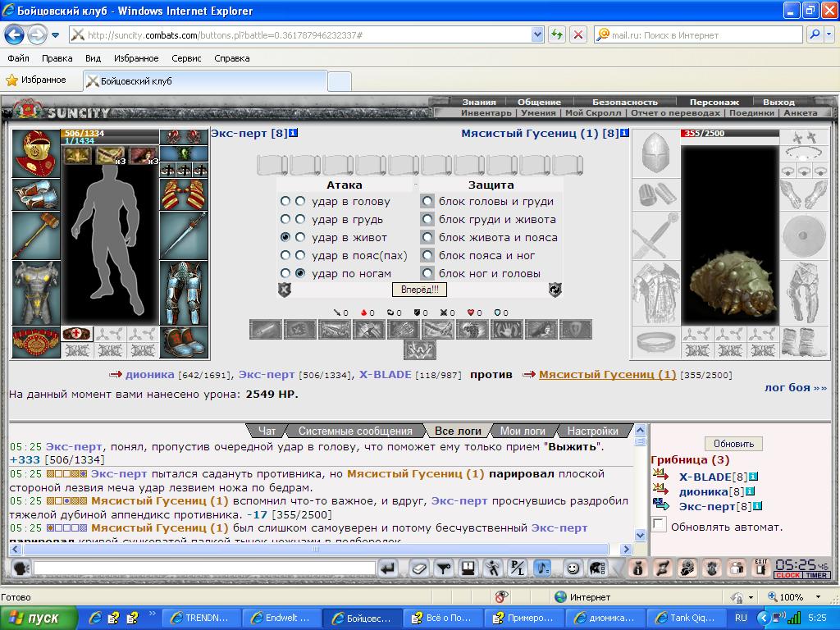Screen dimensions: 840x630
Task: Open the лог боя link
Action: 796,387
